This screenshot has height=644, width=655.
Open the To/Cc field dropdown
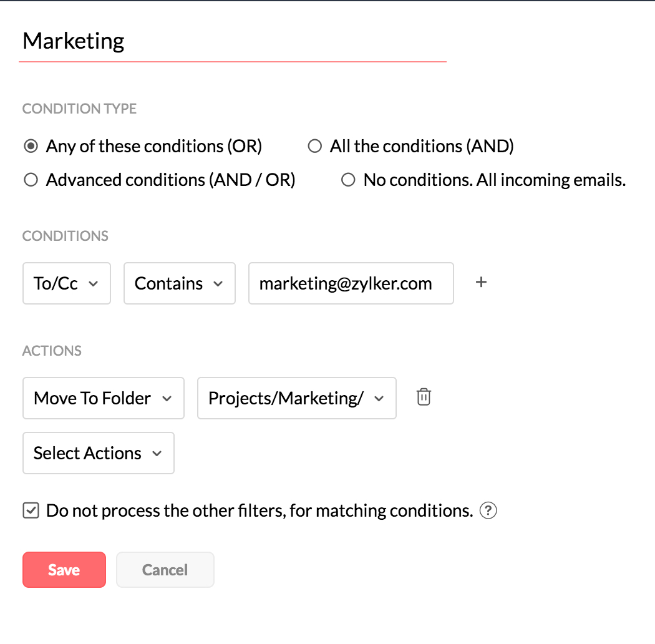66,283
